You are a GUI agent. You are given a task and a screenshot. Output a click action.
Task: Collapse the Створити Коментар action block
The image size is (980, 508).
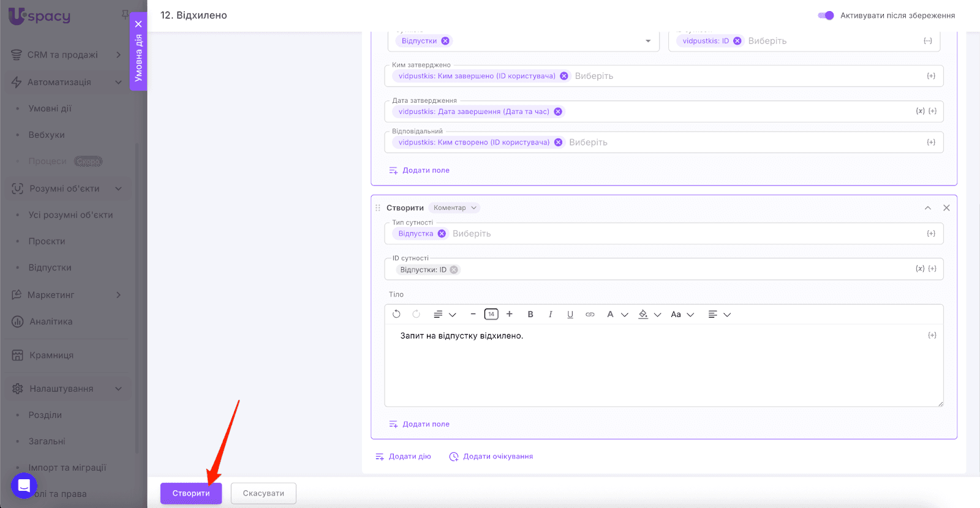click(x=928, y=208)
